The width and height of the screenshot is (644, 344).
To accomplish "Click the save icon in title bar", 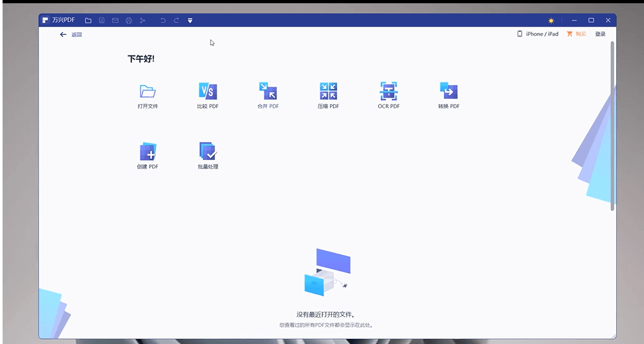I will point(102,21).
